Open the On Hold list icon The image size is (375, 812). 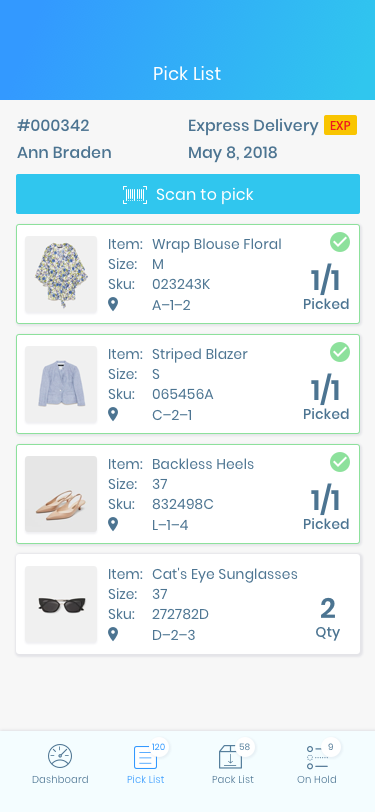(x=316, y=757)
